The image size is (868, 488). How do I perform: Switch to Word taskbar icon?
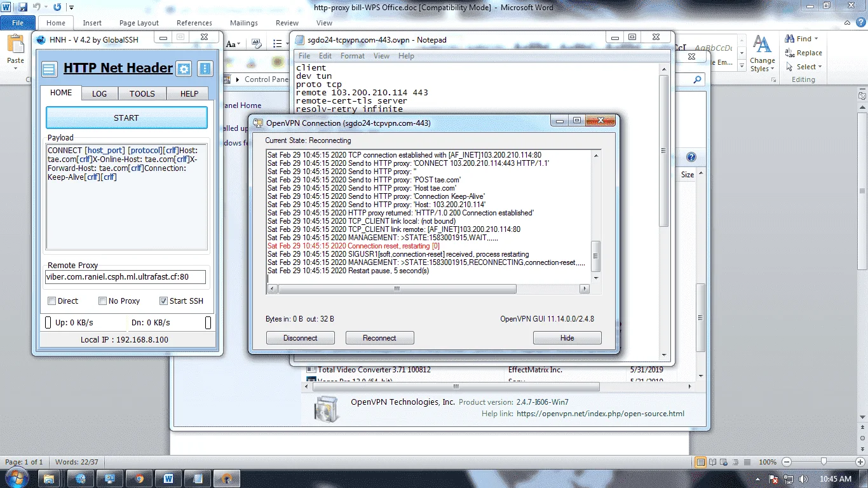coord(169,478)
